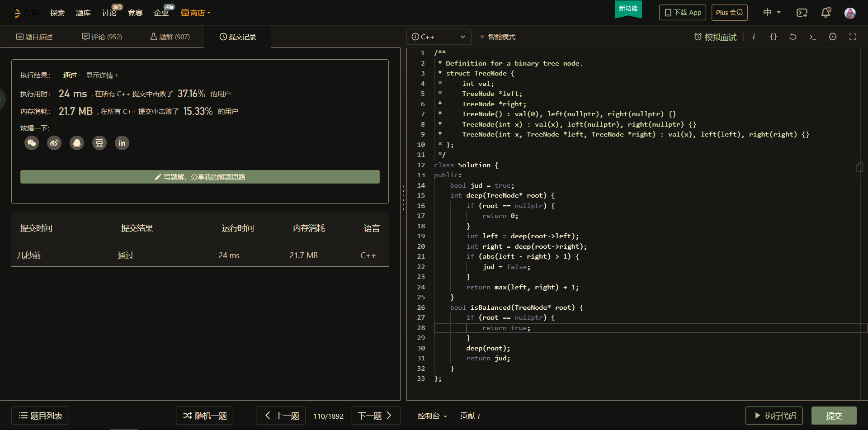Click the 15.33% memory percentile
868x430 pixels.
(198, 111)
